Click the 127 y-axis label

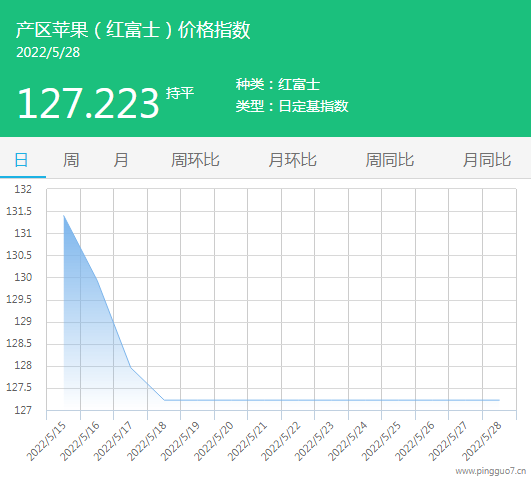tap(23, 410)
